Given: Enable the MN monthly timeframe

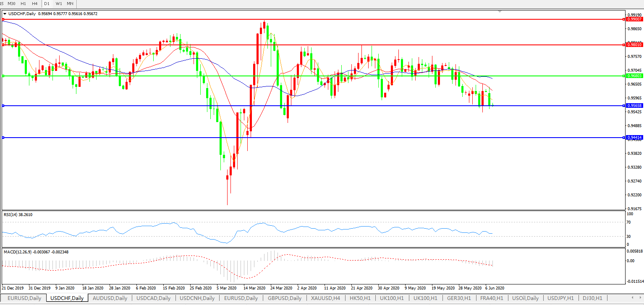Looking at the screenshot, I should pyautogui.click(x=70, y=3).
